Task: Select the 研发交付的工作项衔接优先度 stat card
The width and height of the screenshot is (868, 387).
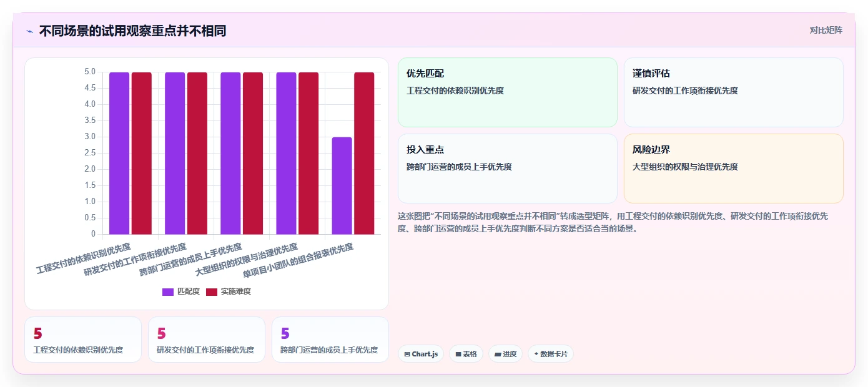Action: [x=207, y=340]
